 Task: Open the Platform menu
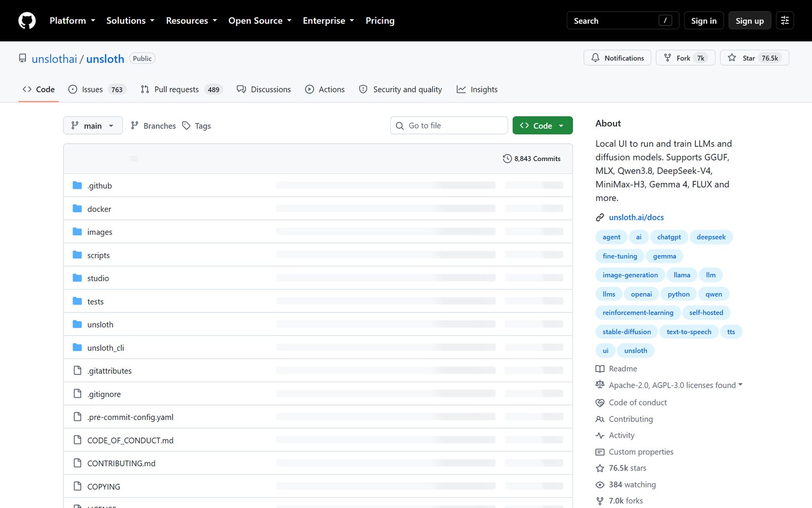pos(73,21)
